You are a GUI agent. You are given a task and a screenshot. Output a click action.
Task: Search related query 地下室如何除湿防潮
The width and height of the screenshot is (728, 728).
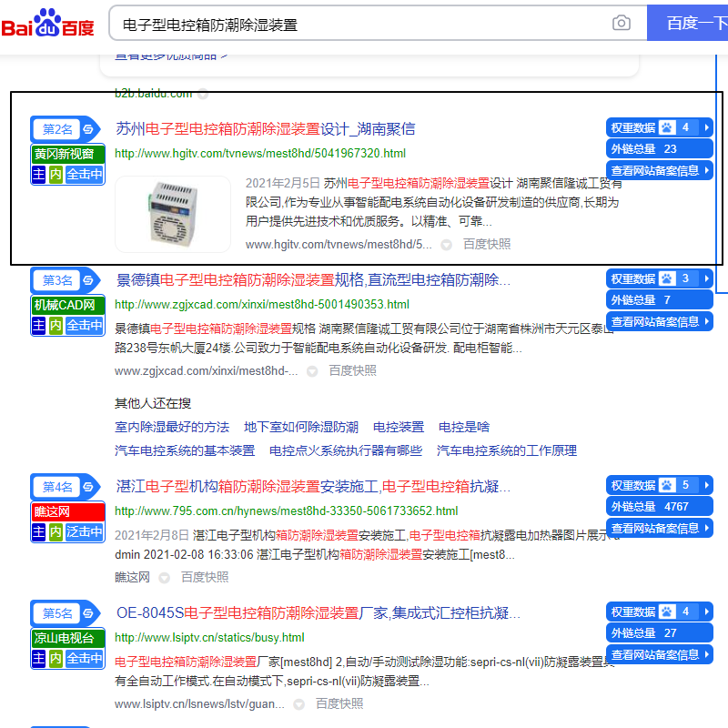point(301,427)
